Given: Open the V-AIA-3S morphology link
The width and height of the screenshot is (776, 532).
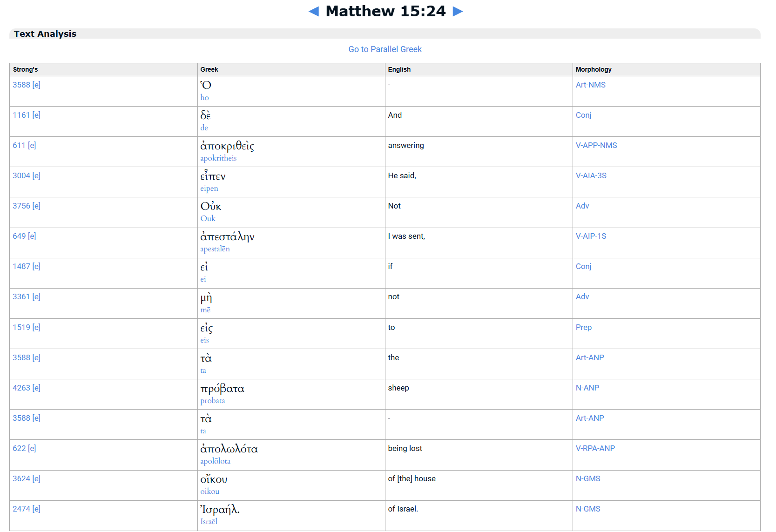Looking at the screenshot, I should pos(591,175).
